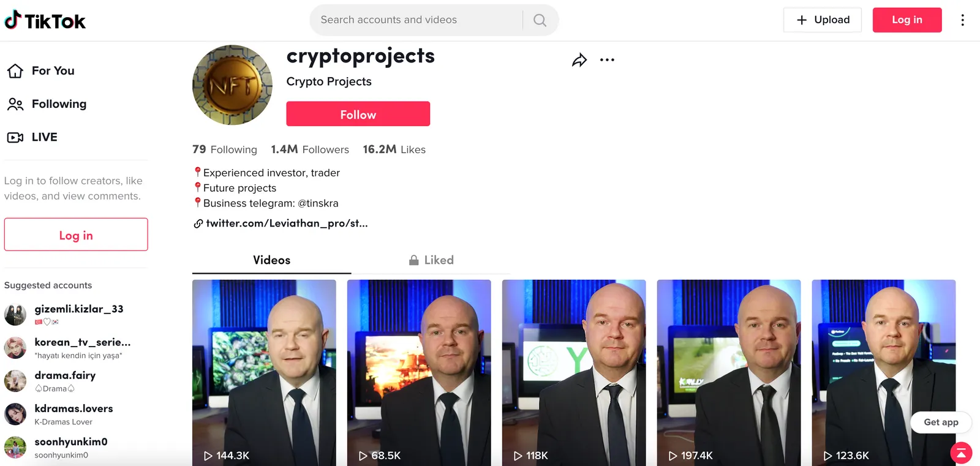
Task: Click the Get app button
Action: click(941, 423)
